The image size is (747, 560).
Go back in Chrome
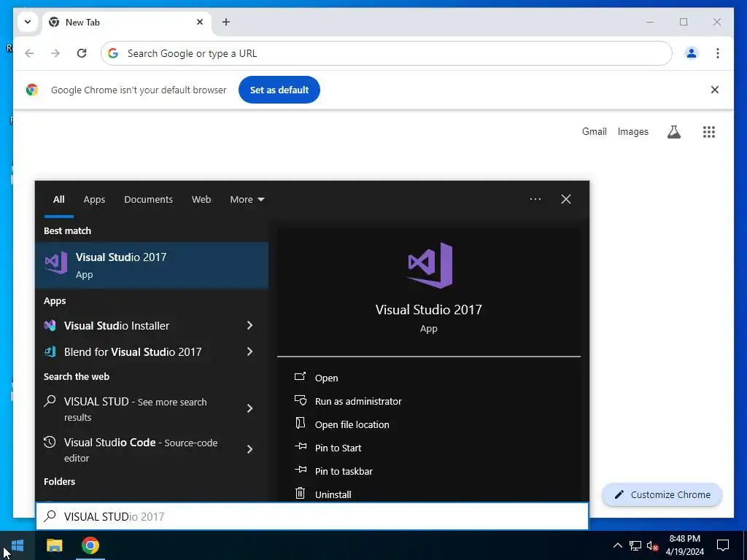[x=29, y=53]
